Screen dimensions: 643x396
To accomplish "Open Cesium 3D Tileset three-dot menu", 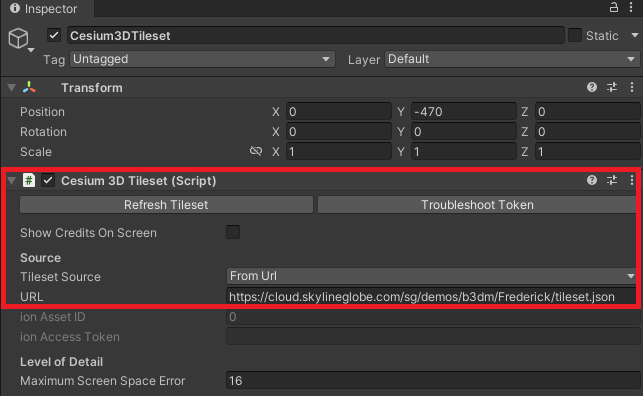I will pos(632,180).
